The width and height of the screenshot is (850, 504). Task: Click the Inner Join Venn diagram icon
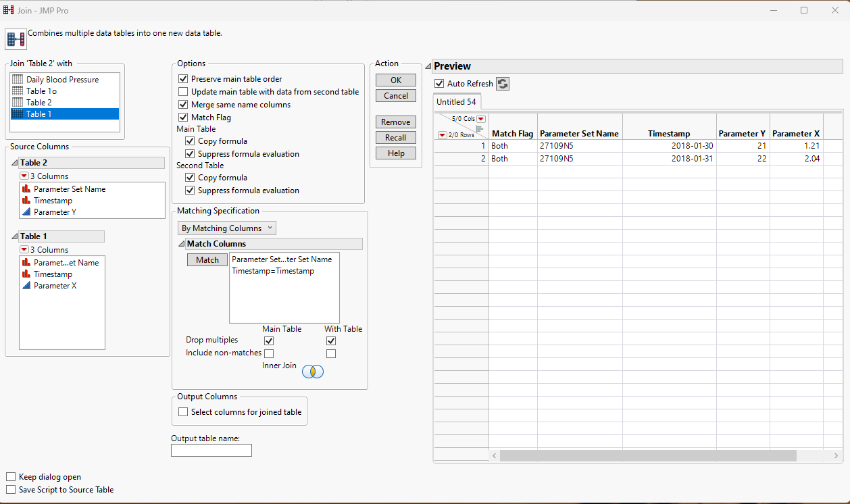pyautogui.click(x=312, y=371)
